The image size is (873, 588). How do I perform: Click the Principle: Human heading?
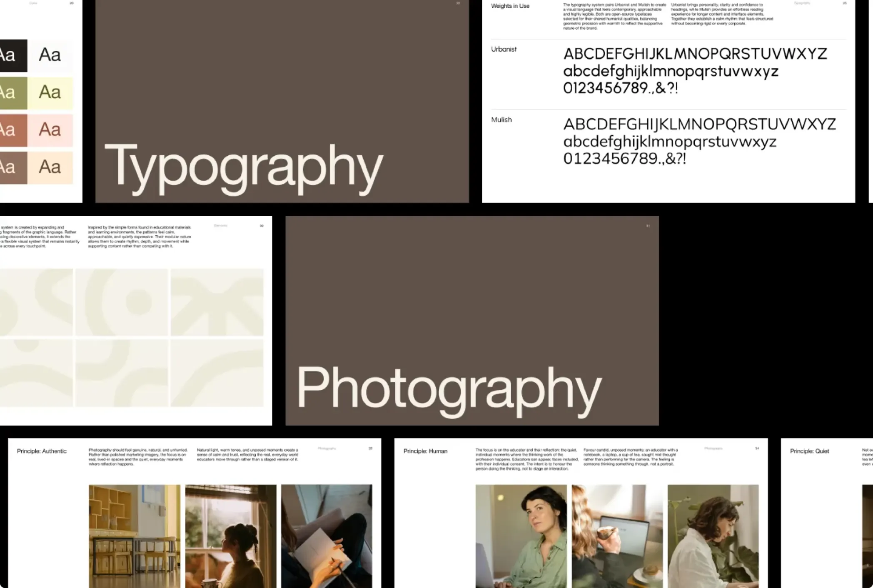425,451
